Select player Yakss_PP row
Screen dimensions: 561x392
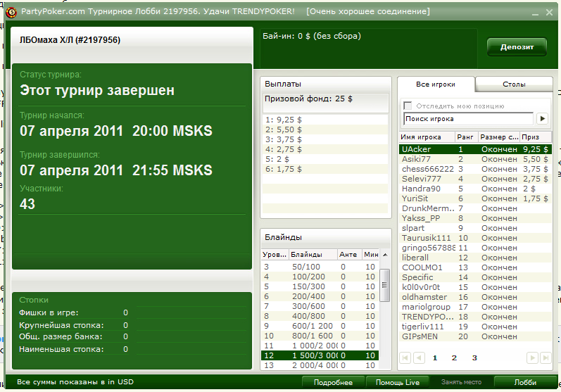(x=475, y=218)
